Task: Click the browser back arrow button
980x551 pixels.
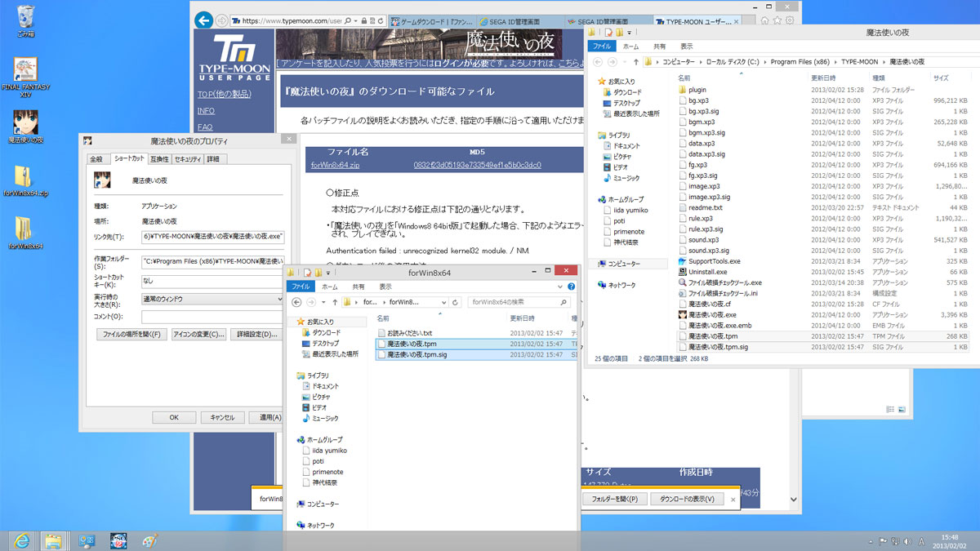Action: (203, 20)
